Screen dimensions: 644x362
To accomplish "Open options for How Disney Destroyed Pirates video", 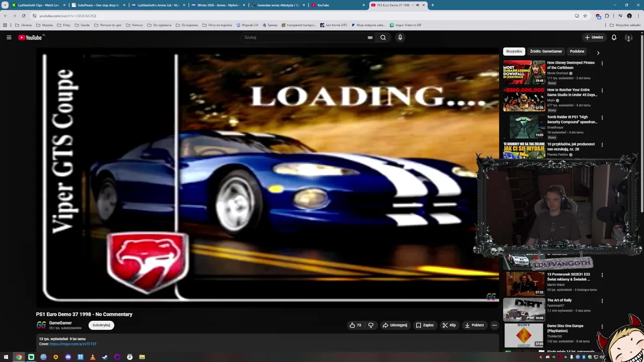I will (x=602, y=63).
